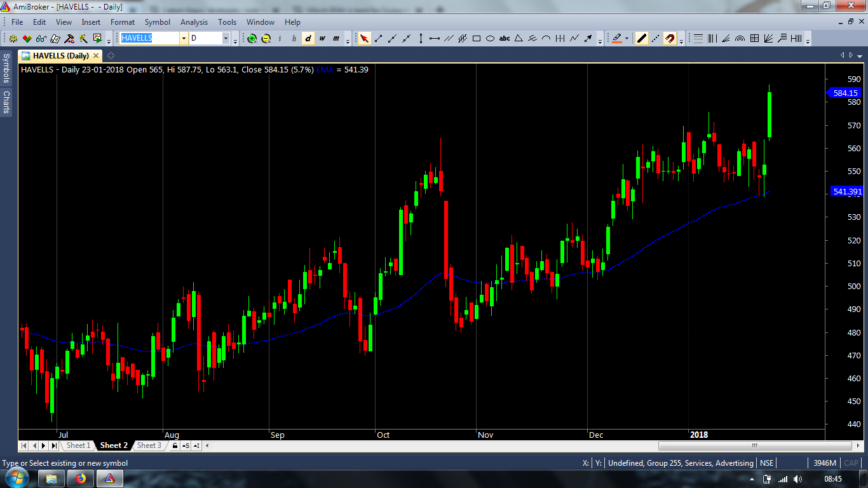Open the HAVELLS symbol dropdown
Image resolution: width=868 pixels, height=488 pixels.
tap(184, 38)
